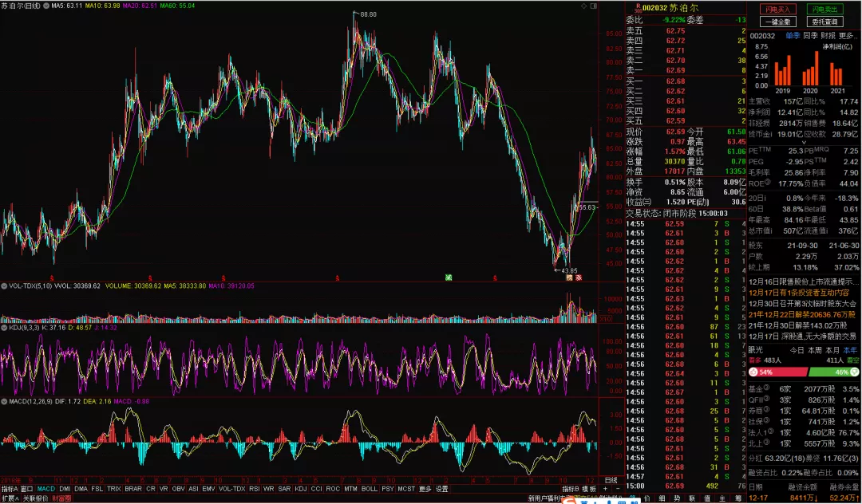This screenshot has width=862, height=504.
Task: Switch sentiment period to 本月
Action: click(x=832, y=349)
